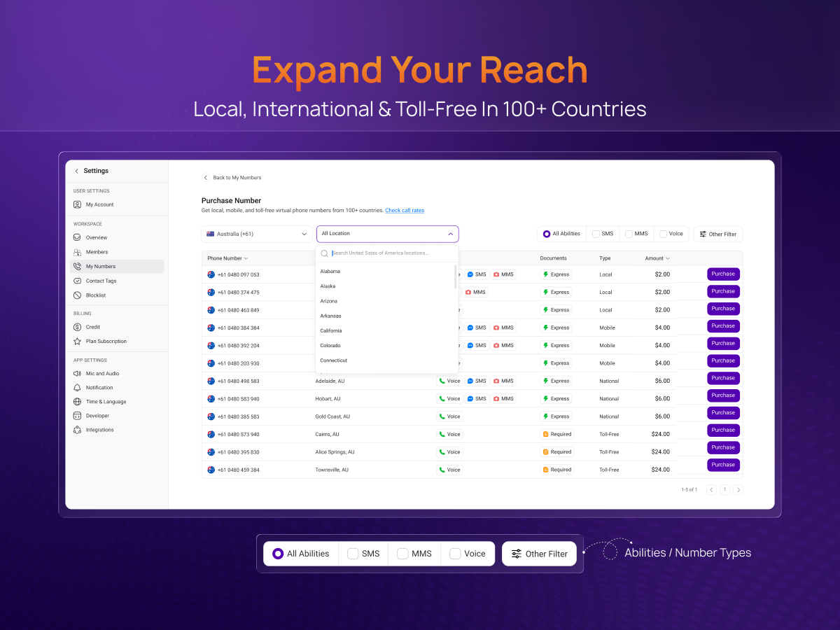Tick the MMS checkbox in the app filter
This screenshot has height=630, width=840.
(x=629, y=234)
